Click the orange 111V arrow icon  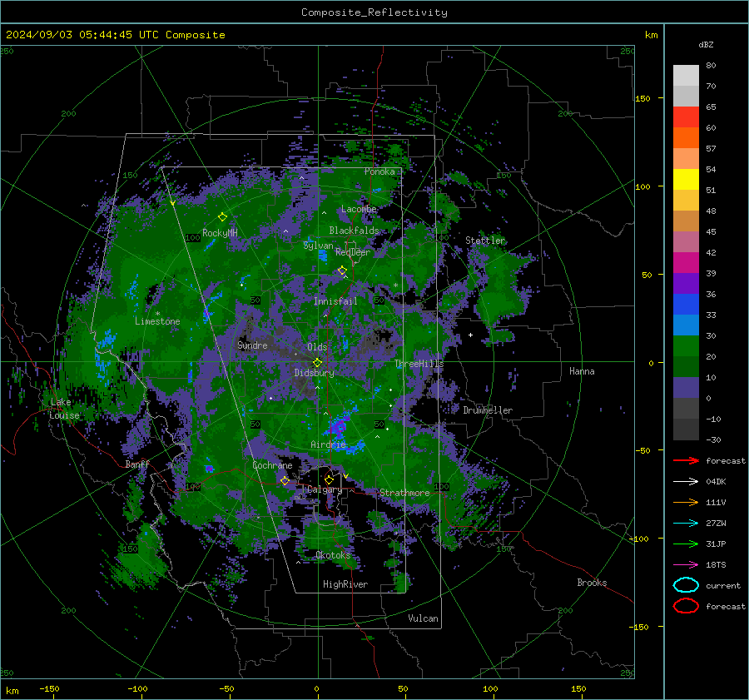pos(686,502)
